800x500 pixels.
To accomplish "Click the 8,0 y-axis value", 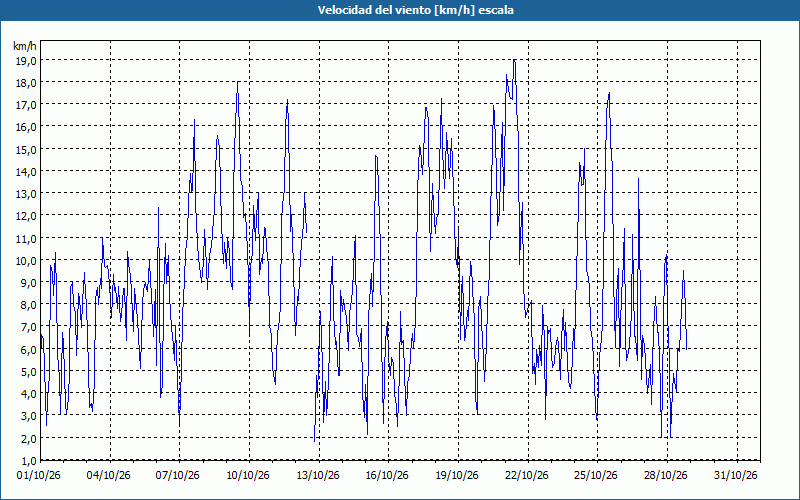I will [29, 305].
